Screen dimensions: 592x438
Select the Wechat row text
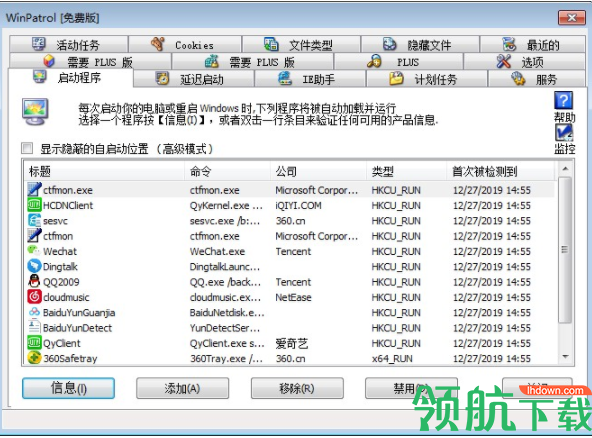(x=60, y=251)
